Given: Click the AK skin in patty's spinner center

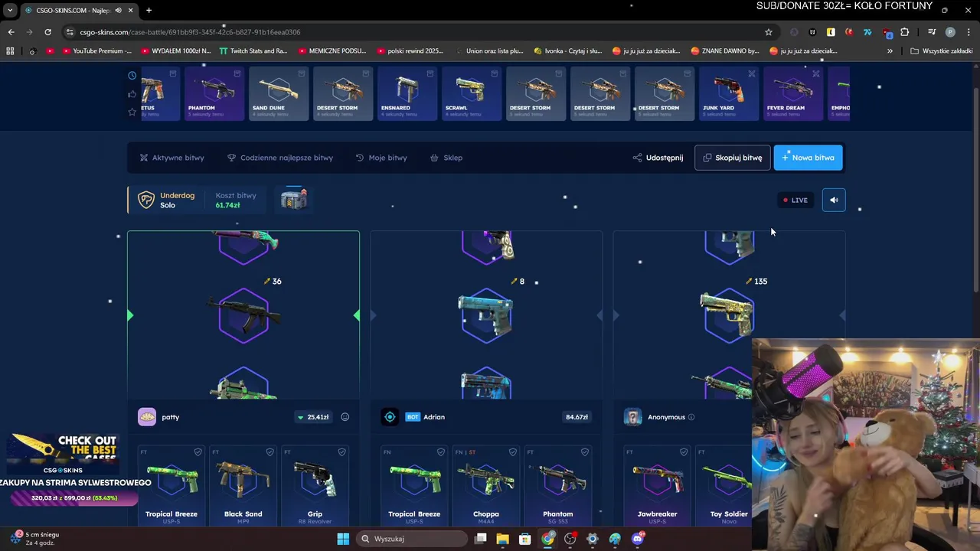Looking at the screenshot, I should pyautogui.click(x=243, y=315).
